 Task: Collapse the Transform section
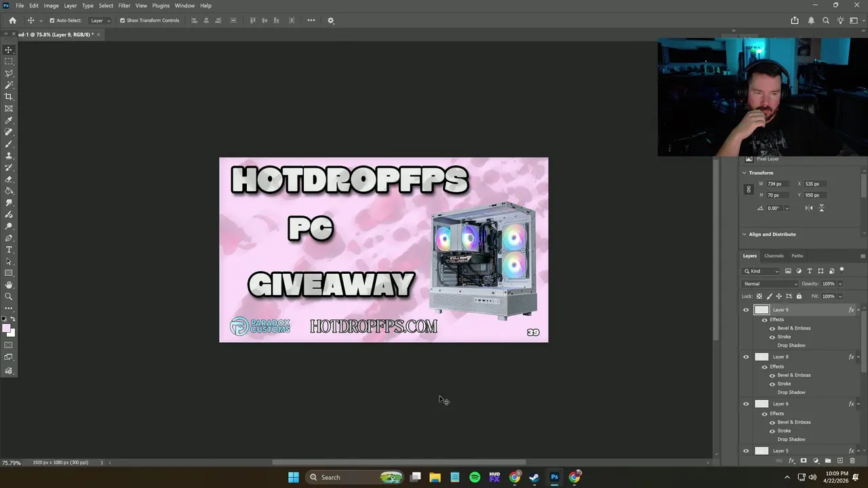(x=744, y=173)
